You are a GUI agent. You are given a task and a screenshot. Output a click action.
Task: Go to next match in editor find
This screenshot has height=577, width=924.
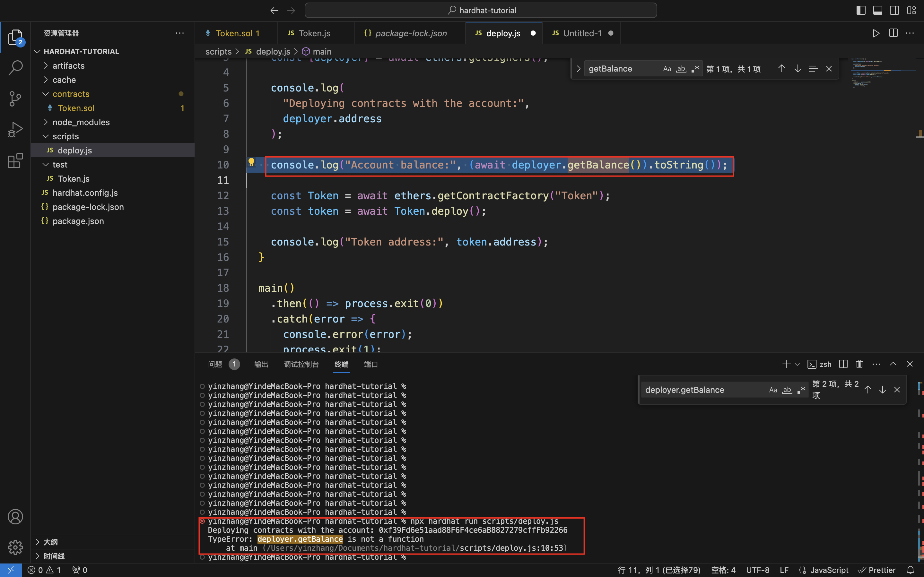coord(798,69)
